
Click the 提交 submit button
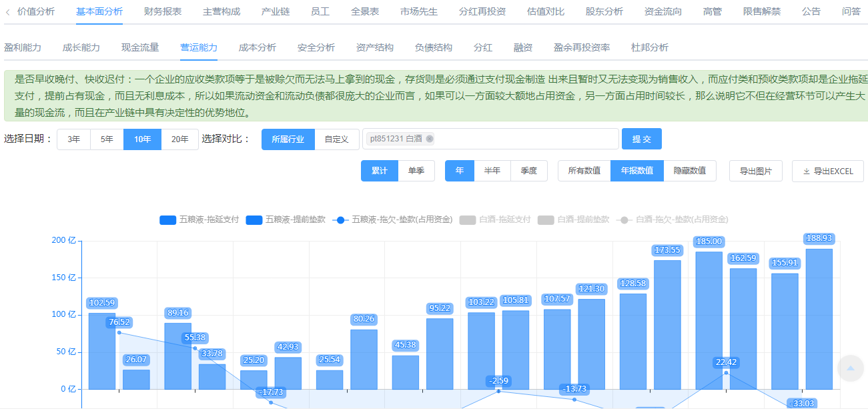(x=642, y=139)
